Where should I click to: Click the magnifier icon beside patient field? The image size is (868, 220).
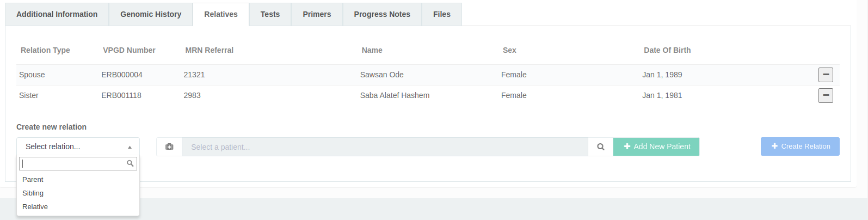tap(601, 147)
